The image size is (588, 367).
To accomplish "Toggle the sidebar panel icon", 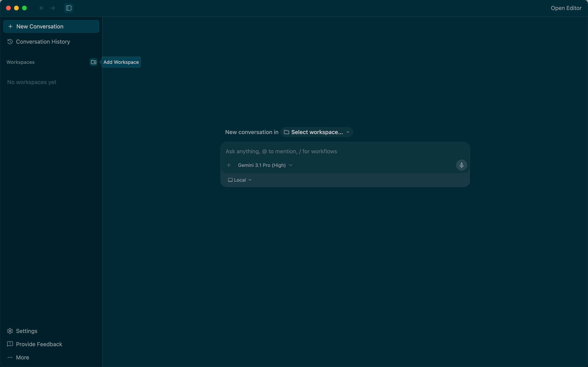I will click(69, 8).
